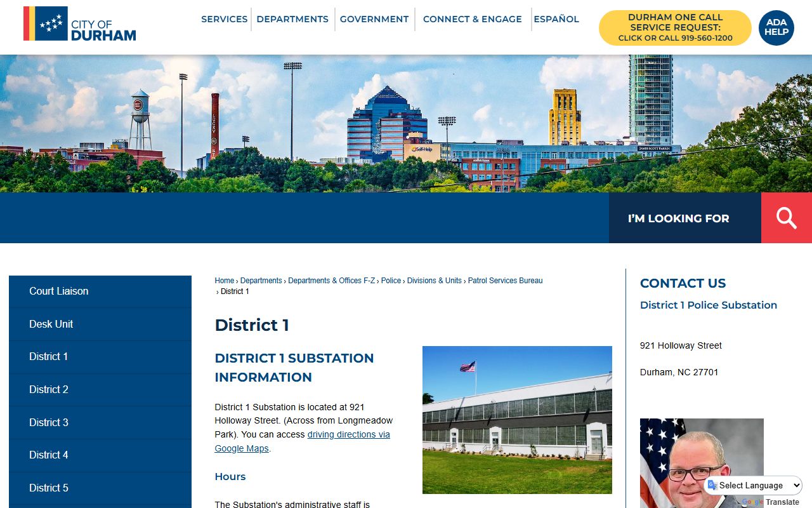Click the red search magnifier icon
Viewport: 812px width, 508px height.
point(786,218)
